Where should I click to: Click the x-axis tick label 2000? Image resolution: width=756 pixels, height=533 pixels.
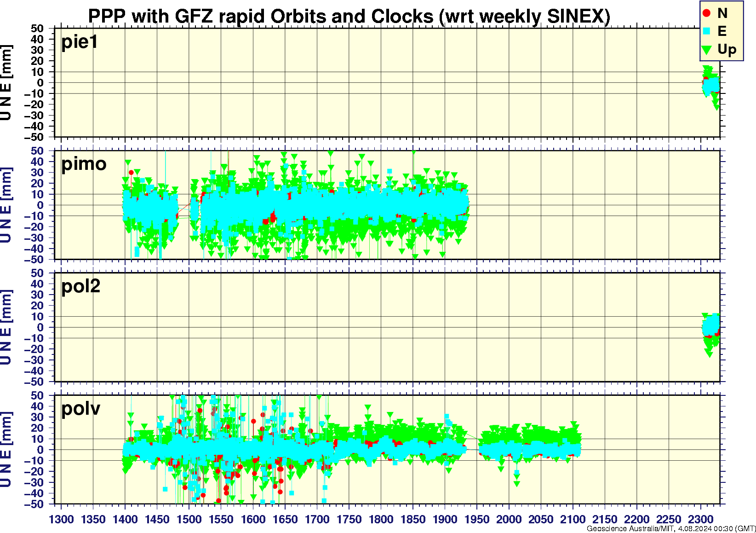509,519
